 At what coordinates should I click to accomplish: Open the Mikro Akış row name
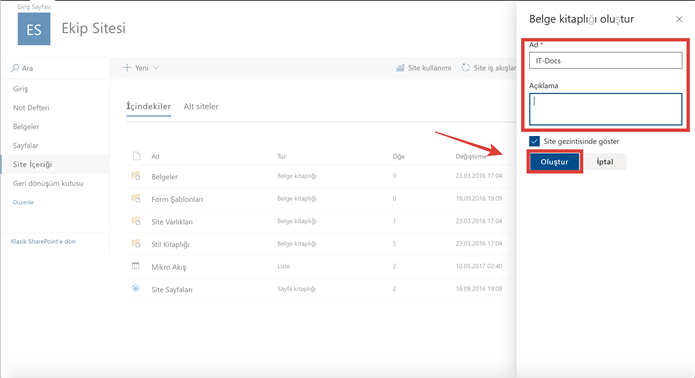[169, 267]
